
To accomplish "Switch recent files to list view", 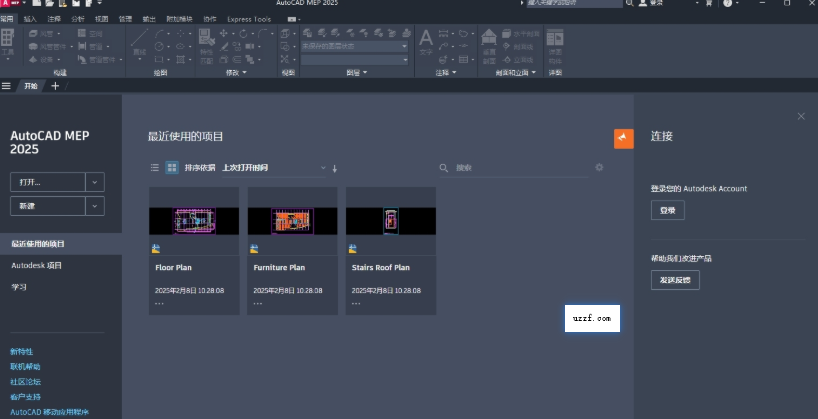I will 154,167.
